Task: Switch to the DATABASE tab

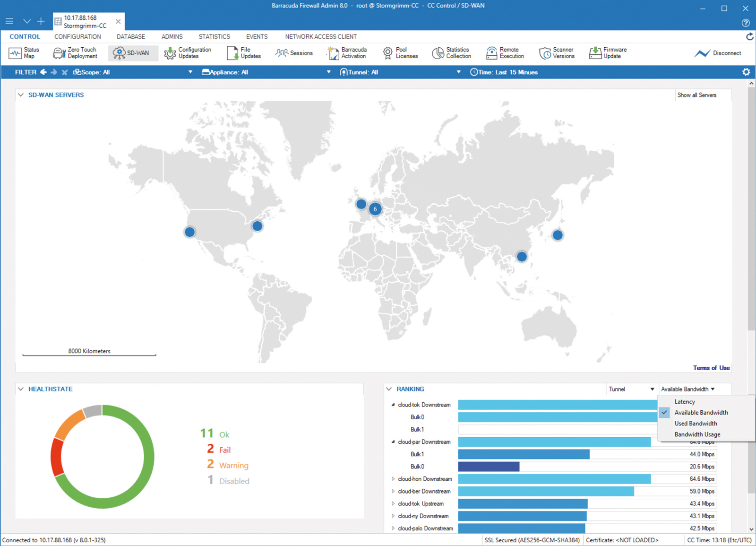Action: pyautogui.click(x=131, y=36)
